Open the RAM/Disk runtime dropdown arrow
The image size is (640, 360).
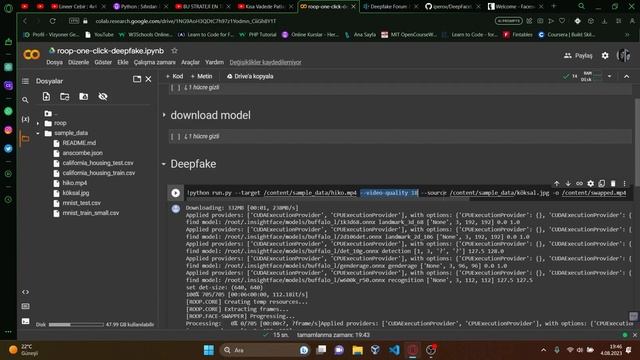tap(609, 76)
